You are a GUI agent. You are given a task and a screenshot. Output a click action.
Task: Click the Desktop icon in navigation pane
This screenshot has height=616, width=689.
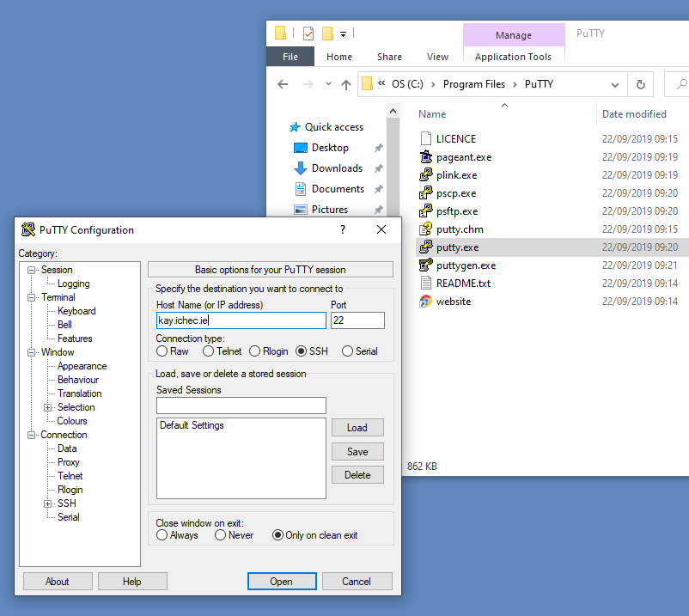coord(300,148)
